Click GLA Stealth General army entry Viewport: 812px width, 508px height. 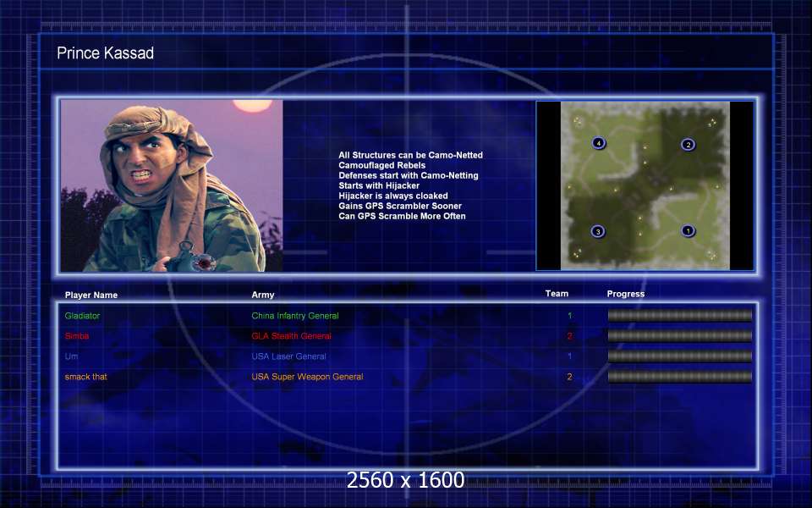point(292,336)
